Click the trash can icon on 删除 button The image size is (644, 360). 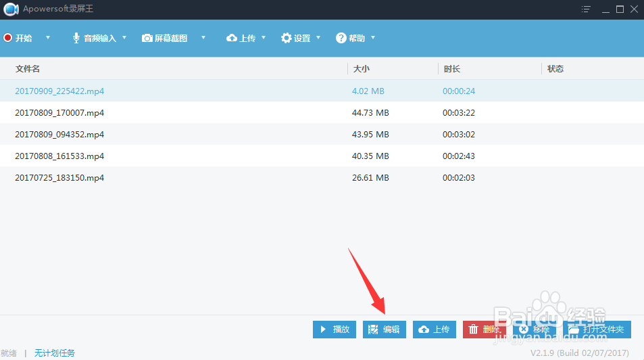[x=473, y=329]
